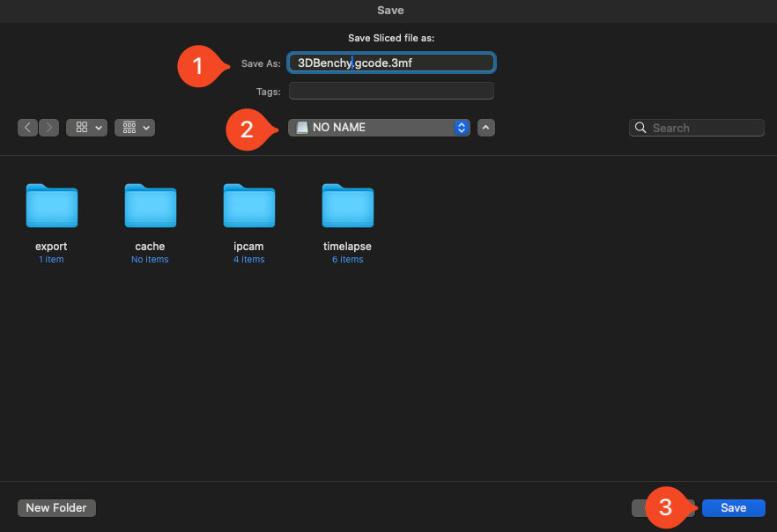Viewport: 777px width, 532px height.
Task: Open the export folder icon
Action: click(52, 206)
